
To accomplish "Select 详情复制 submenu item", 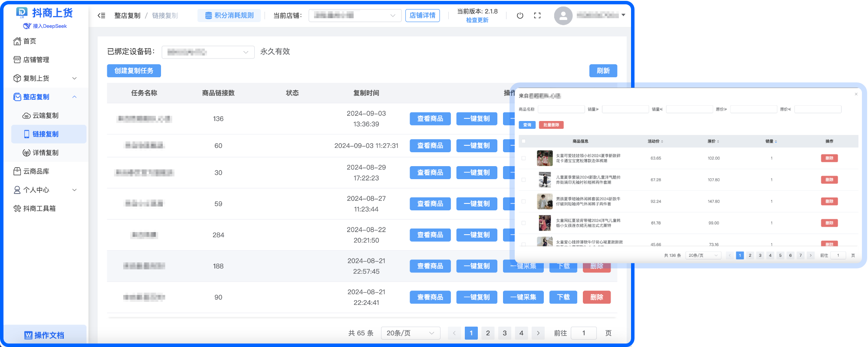I will click(45, 153).
